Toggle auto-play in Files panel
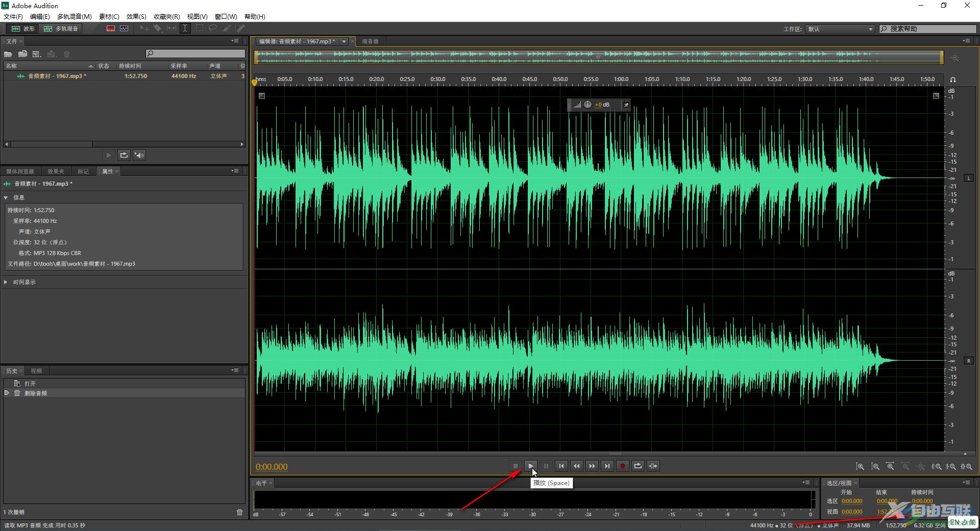The height and width of the screenshot is (531, 980). point(139,155)
